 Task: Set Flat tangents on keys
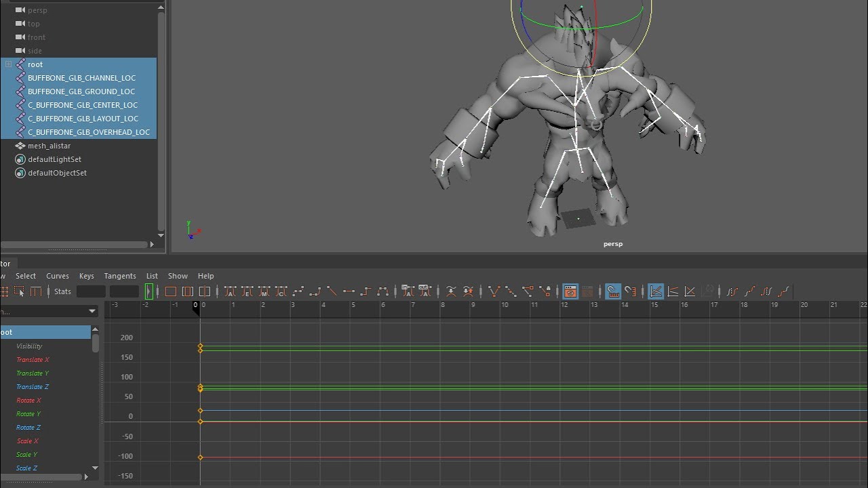[x=349, y=291]
